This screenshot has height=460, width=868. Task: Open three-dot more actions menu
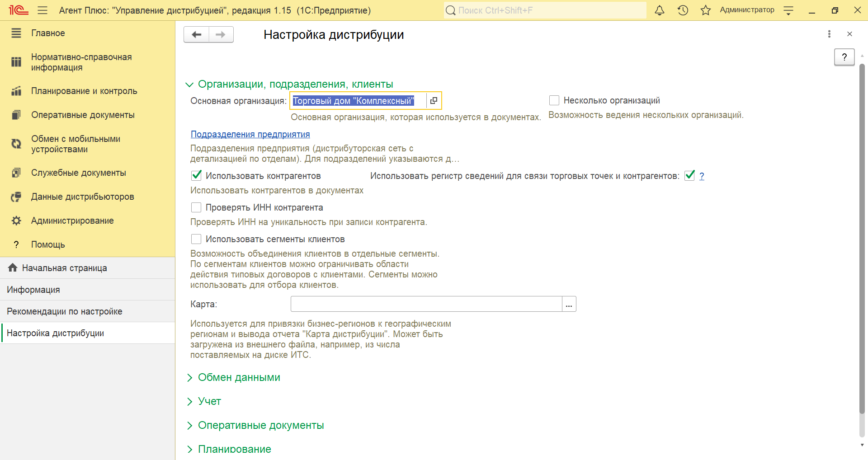coord(829,34)
